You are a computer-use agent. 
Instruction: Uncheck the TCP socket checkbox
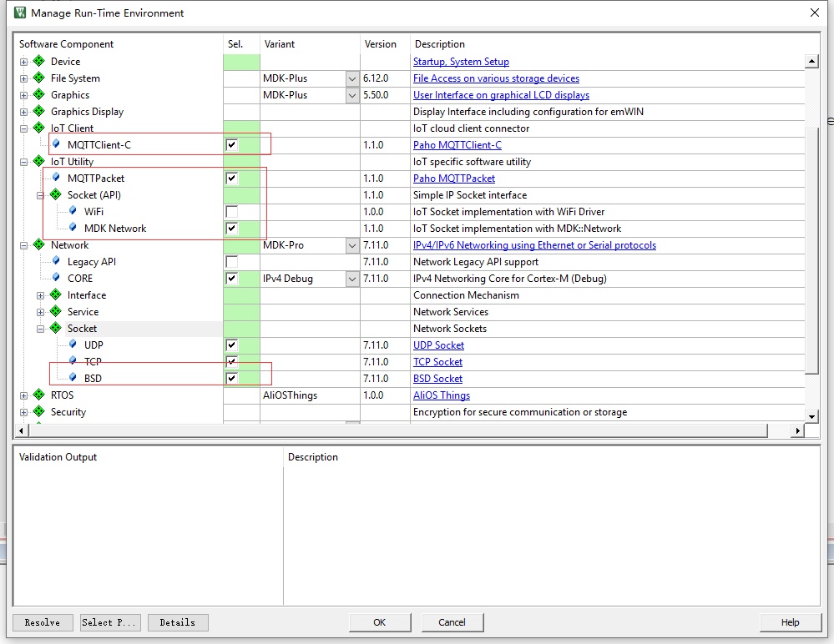click(231, 362)
